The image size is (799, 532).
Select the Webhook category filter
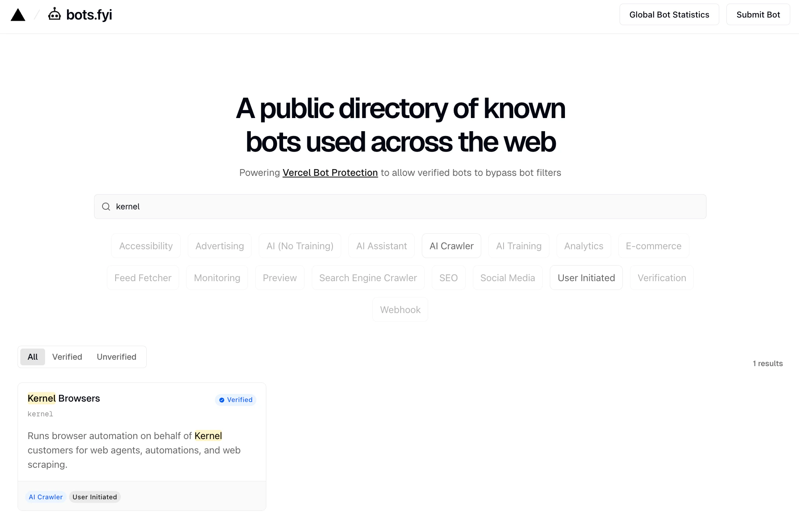tap(400, 309)
